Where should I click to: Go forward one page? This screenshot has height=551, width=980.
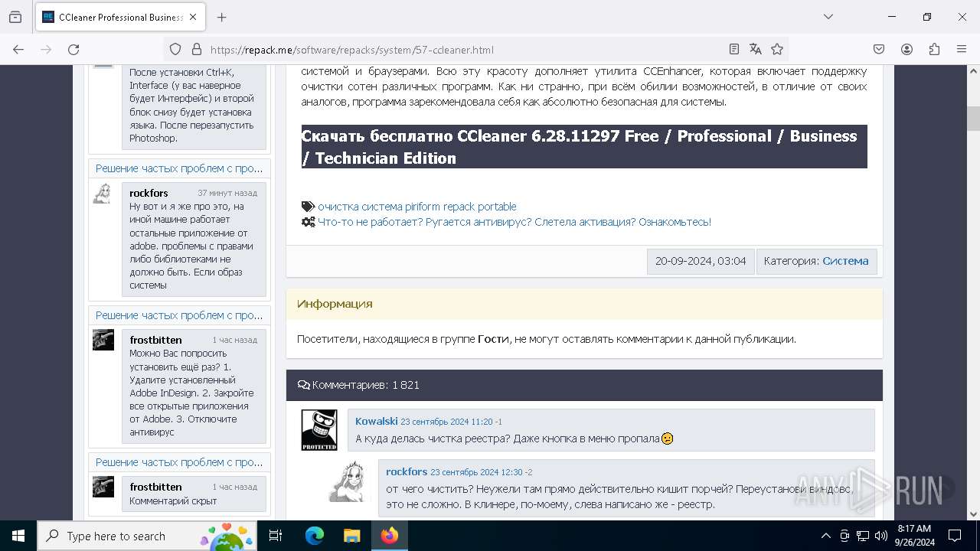click(46, 50)
